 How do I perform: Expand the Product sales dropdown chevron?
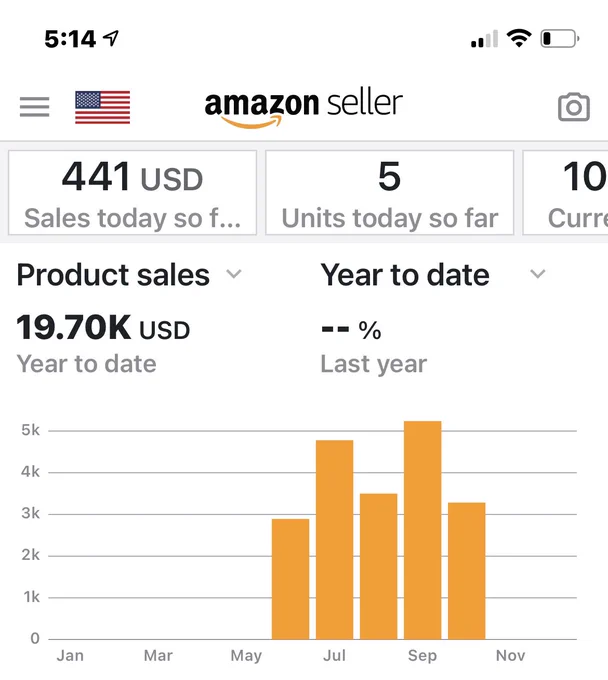pos(234,274)
